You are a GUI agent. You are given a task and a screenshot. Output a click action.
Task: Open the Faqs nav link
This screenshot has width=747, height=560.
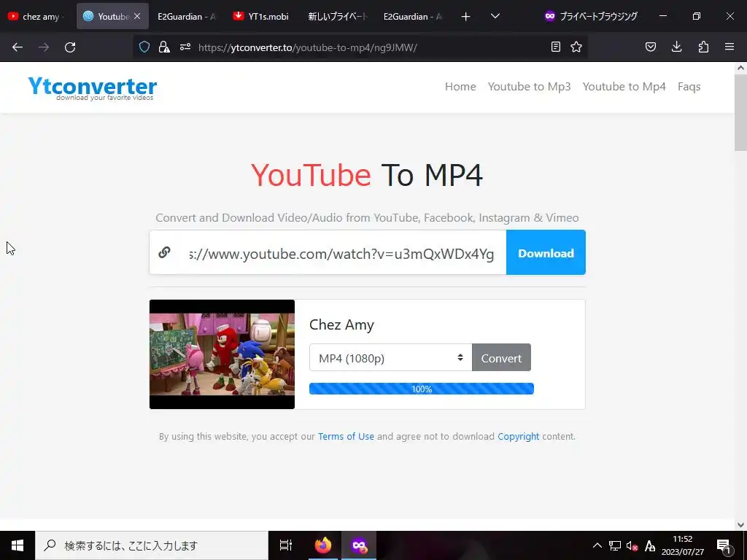click(689, 87)
